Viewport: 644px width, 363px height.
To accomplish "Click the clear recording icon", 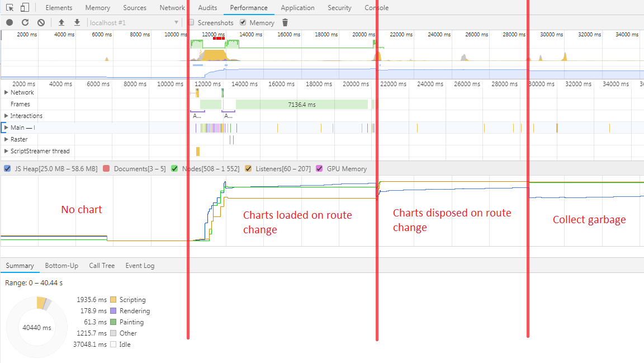I will pyautogui.click(x=40, y=22).
